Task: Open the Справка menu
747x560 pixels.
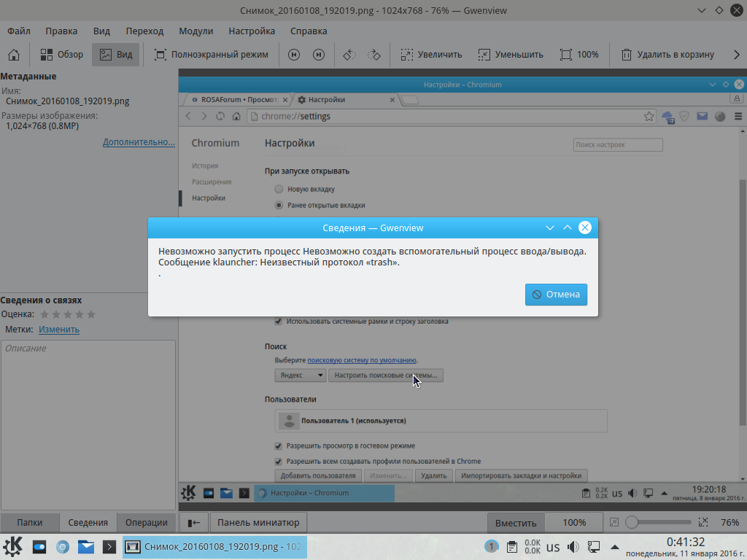Action: pos(309,31)
